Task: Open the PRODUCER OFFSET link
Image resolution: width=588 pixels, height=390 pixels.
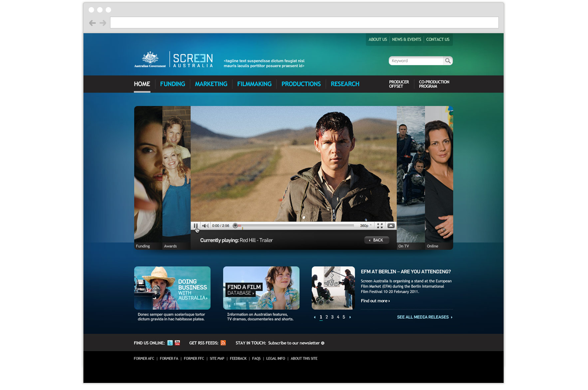Action: pyautogui.click(x=399, y=84)
